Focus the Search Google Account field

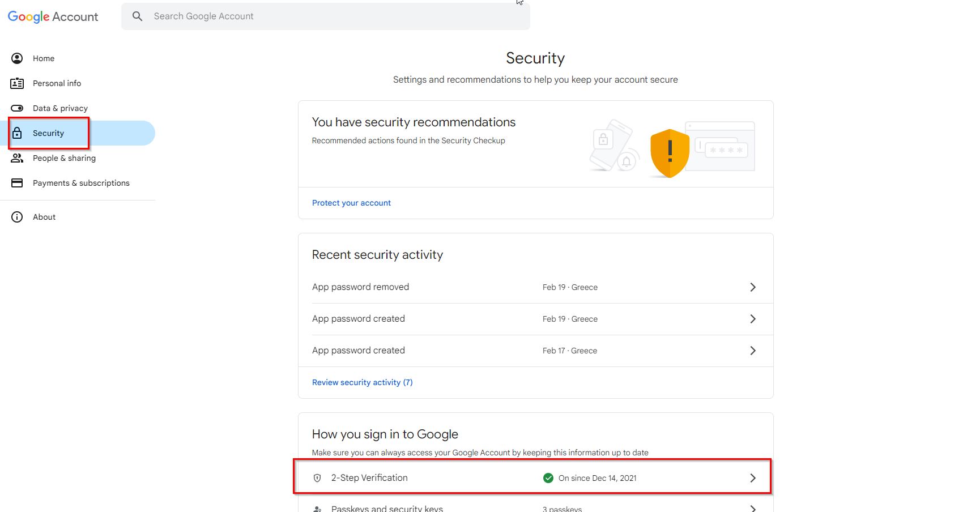click(x=326, y=16)
